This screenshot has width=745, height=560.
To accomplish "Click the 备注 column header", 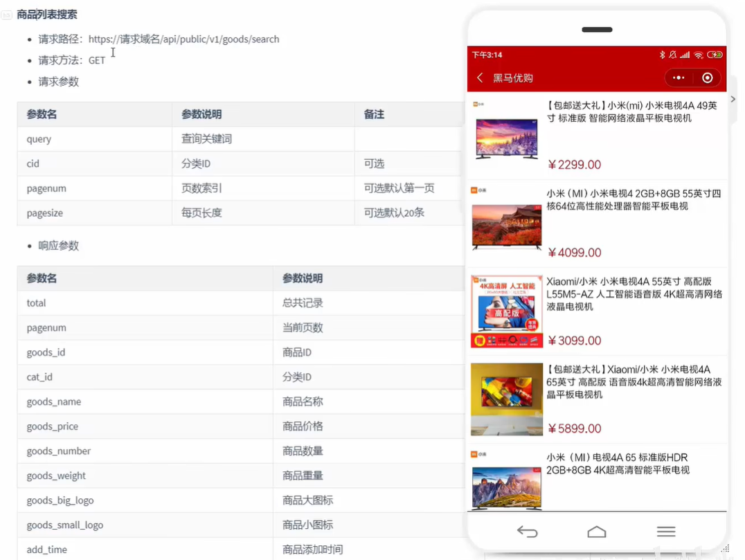I will (409, 114).
